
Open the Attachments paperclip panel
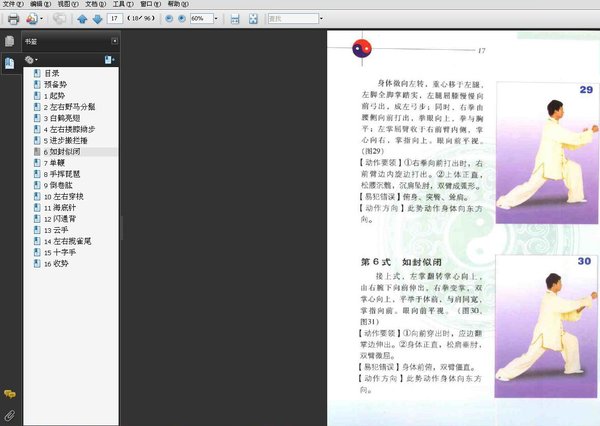(x=10, y=415)
